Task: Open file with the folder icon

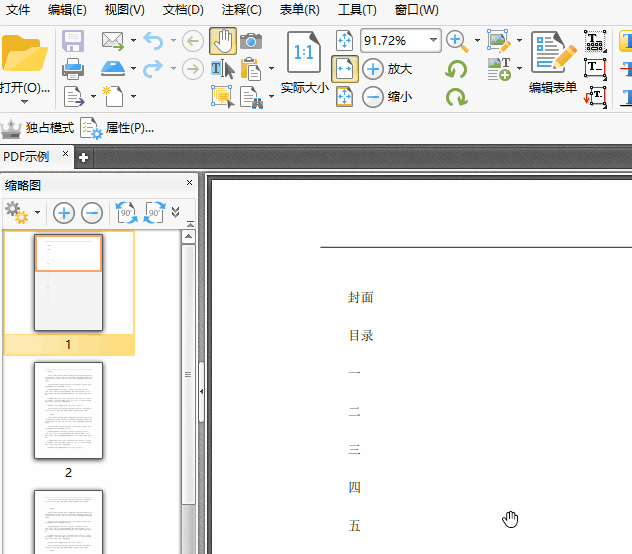Action: (24, 53)
